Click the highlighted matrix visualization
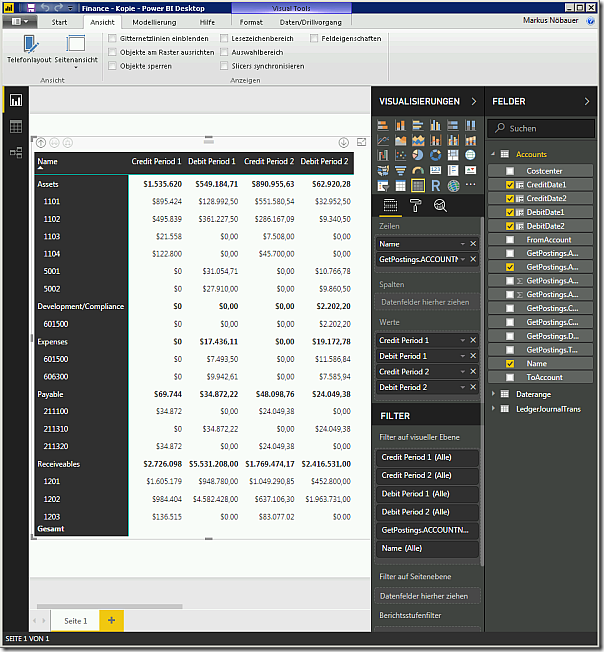 click(x=418, y=185)
